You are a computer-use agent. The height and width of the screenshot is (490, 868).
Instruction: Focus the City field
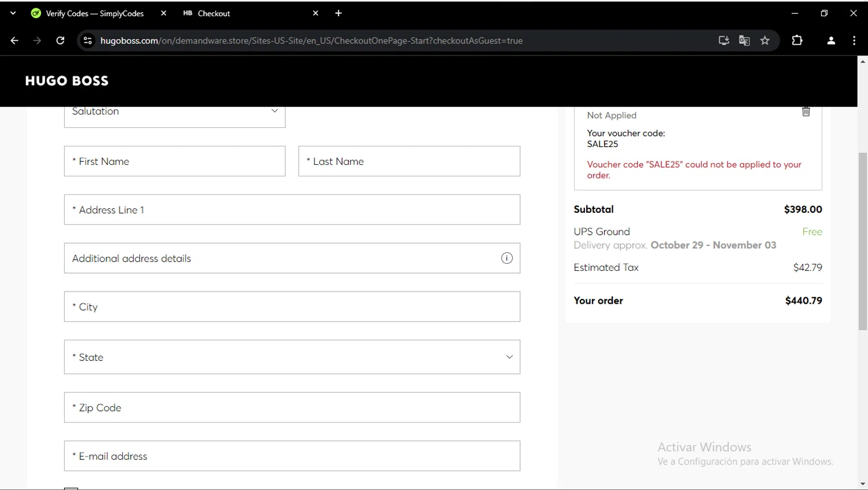(x=292, y=307)
